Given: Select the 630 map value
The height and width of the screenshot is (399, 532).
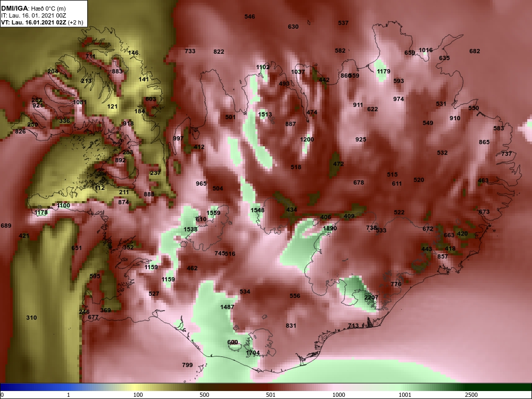Looking at the screenshot, I should pos(293,27).
